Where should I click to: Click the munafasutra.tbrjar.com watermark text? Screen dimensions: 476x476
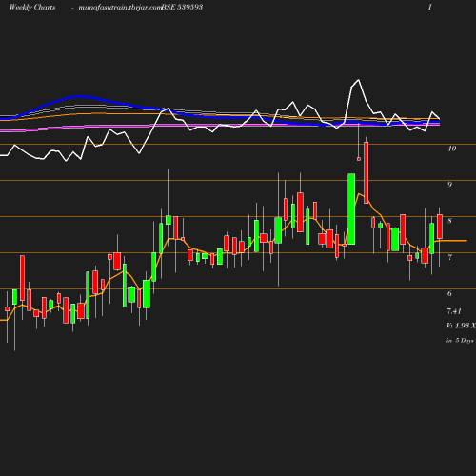pyautogui.click(x=120, y=8)
